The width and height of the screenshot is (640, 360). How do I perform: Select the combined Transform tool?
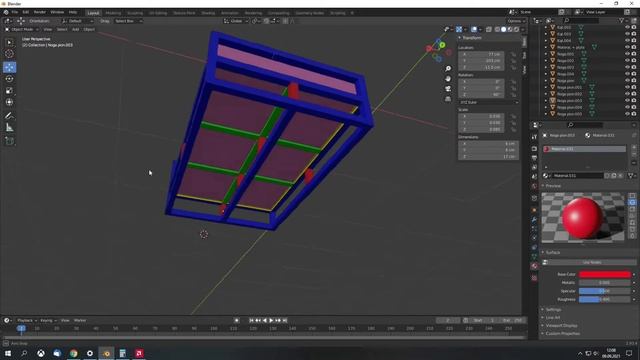click(x=9, y=102)
